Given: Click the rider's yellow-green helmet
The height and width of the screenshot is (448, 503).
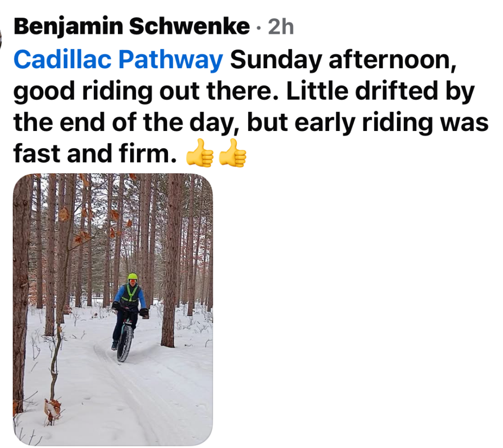Looking at the screenshot, I should [x=133, y=277].
